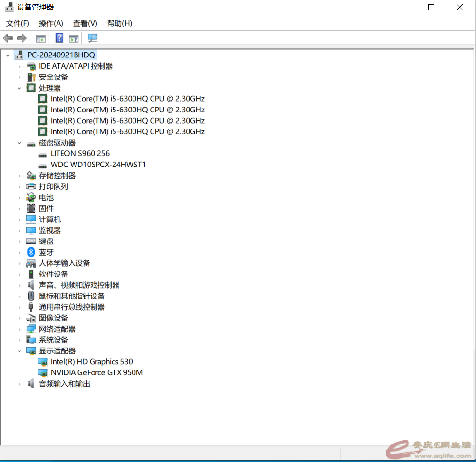
Task: Click the 网络适配器 network adapter icon
Action: (31, 329)
